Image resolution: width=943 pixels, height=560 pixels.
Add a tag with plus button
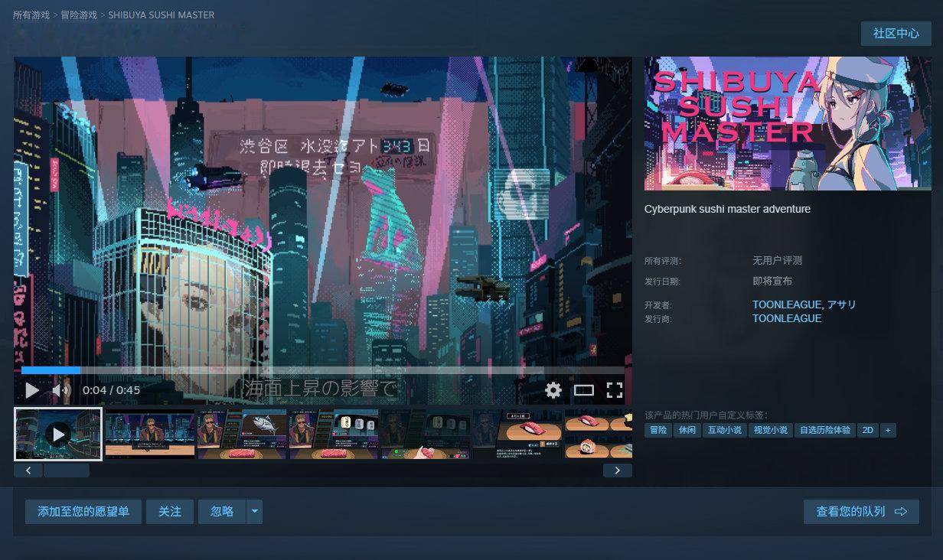[x=888, y=430]
